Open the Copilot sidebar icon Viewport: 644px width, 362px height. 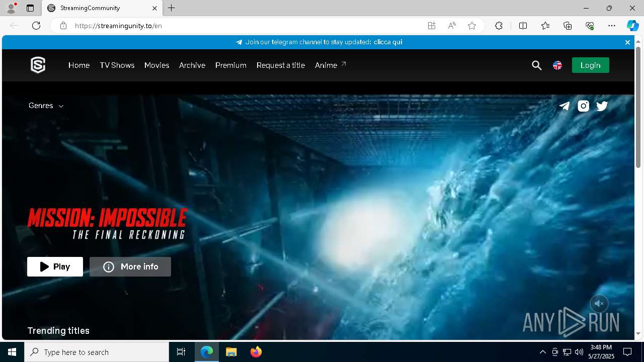pyautogui.click(x=632, y=26)
